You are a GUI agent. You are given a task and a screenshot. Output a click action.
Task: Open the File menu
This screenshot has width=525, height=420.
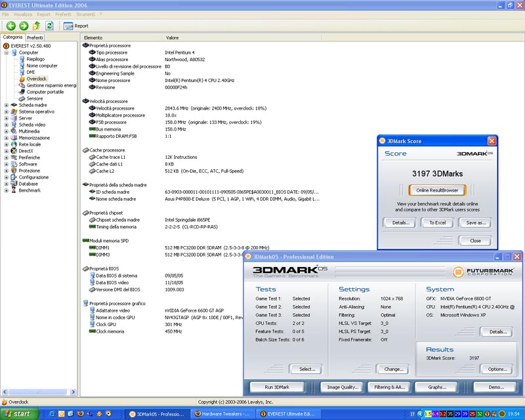(5, 14)
